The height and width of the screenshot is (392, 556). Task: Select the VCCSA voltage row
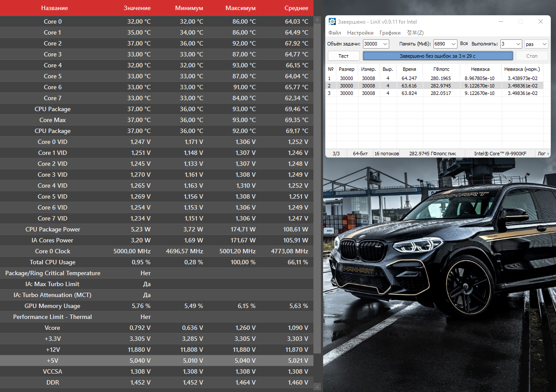coord(157,371)
